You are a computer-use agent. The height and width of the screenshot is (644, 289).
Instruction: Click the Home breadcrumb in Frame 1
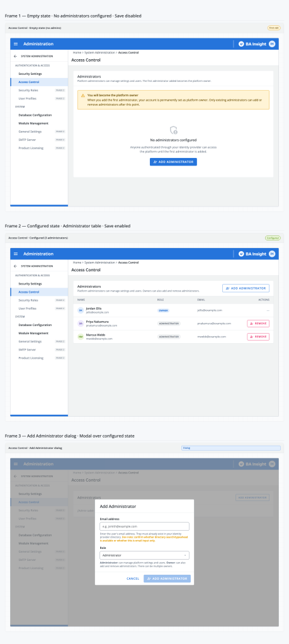77,53
